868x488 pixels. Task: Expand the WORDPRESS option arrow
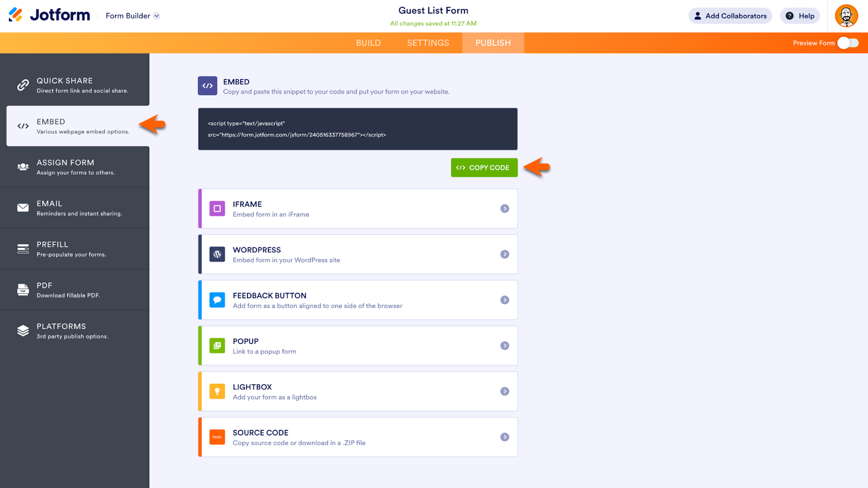point(505,254)
